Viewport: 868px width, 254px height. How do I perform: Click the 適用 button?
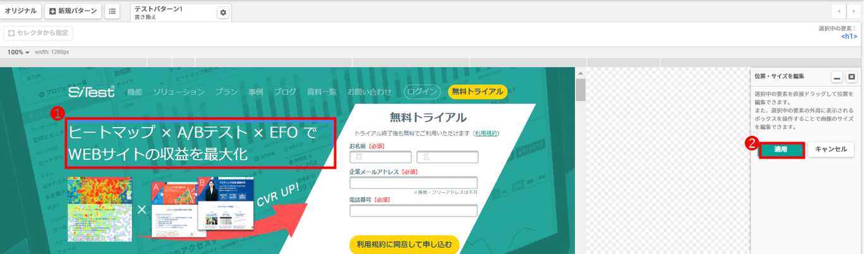coord(781,150)
